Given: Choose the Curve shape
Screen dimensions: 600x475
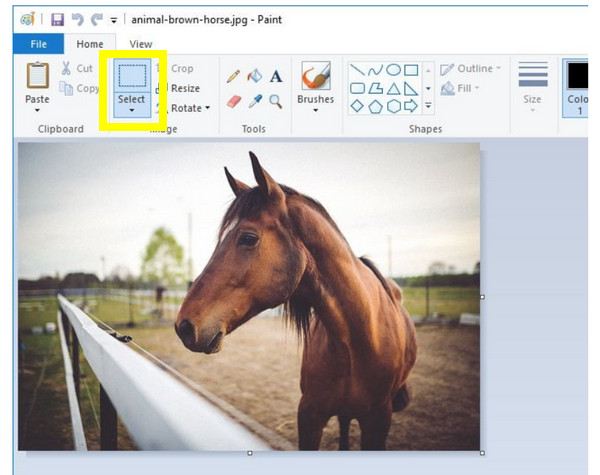Looking at the screenshot, I should [x=375, y=70].
